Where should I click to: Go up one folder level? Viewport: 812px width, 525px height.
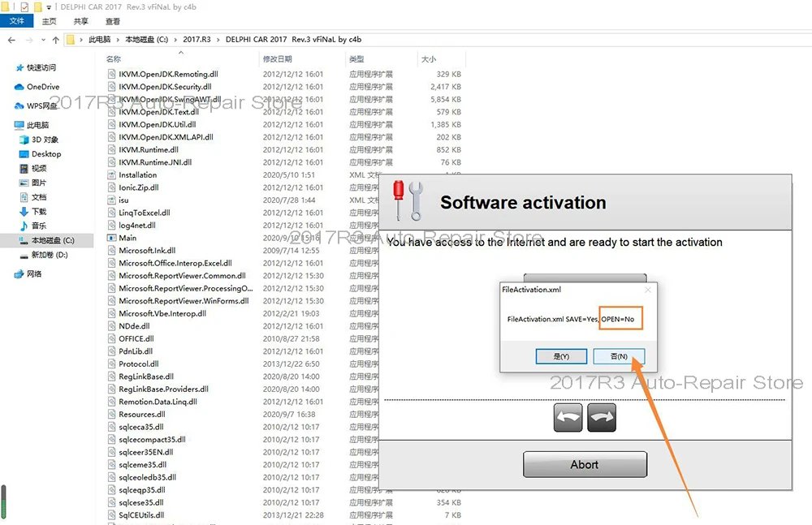55,40
